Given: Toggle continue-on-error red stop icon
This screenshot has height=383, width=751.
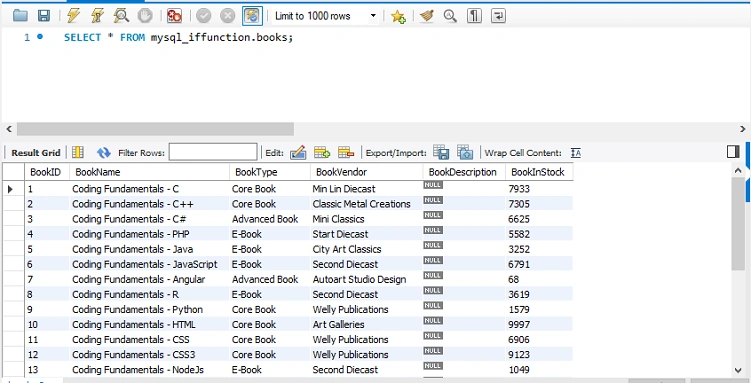Looking at the screenshot, I should click(174, 16).
